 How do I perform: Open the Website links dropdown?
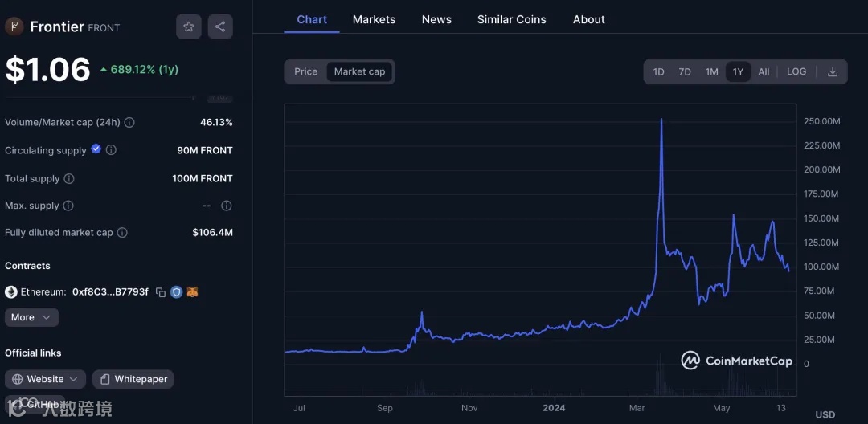pyautogui.click(x=45, y=379)
